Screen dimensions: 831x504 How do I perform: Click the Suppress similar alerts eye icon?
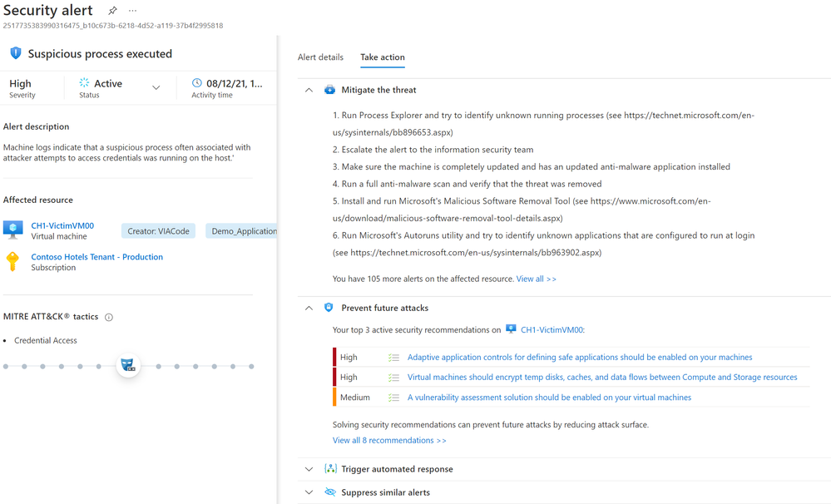click(330, 492)
